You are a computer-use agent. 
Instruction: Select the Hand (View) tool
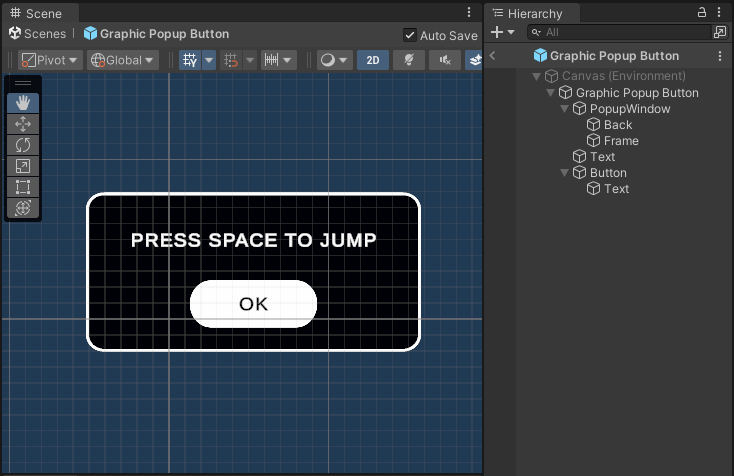[23, 102]
